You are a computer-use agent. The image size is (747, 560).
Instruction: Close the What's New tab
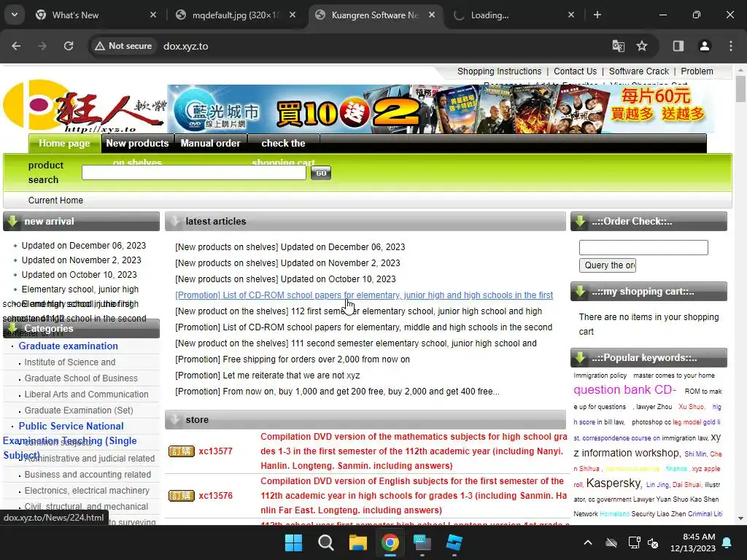click(x=153, y=15)
